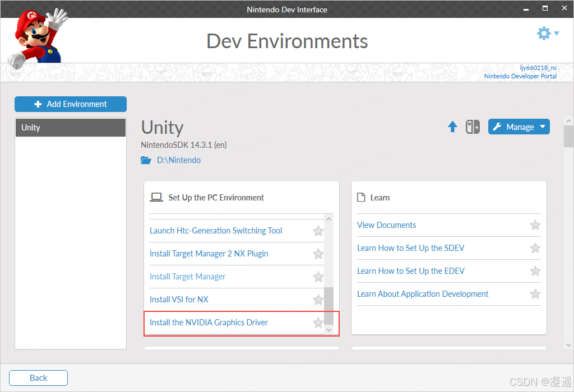Open Learn How to Set Up the EDEV
Image resolution: width=574 pixels, height=392 pixels.
411,271
